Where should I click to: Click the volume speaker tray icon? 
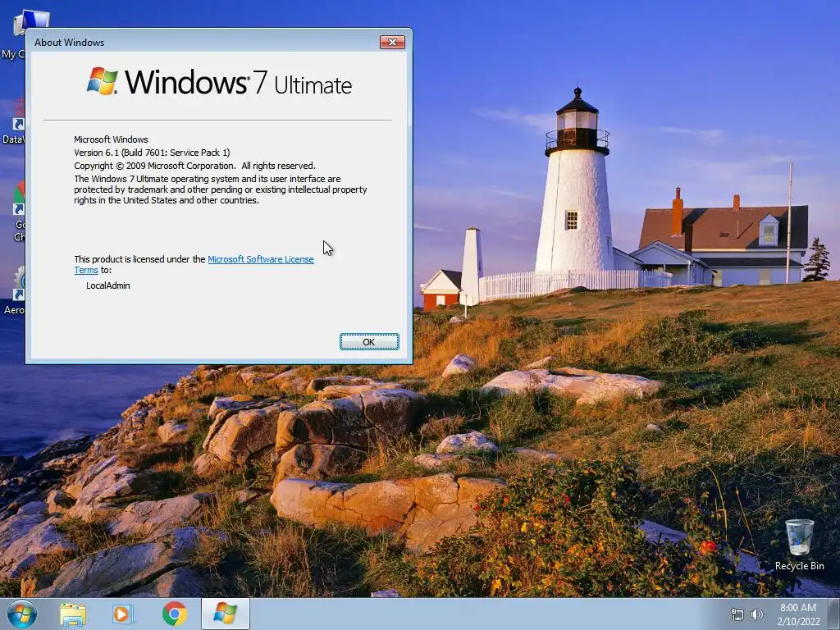pos(757,614)
